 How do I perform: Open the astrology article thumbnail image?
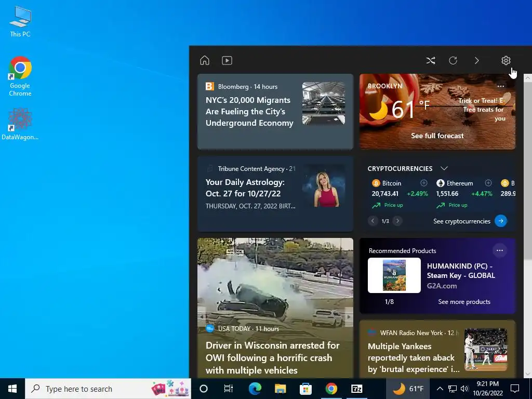point(324,185)
